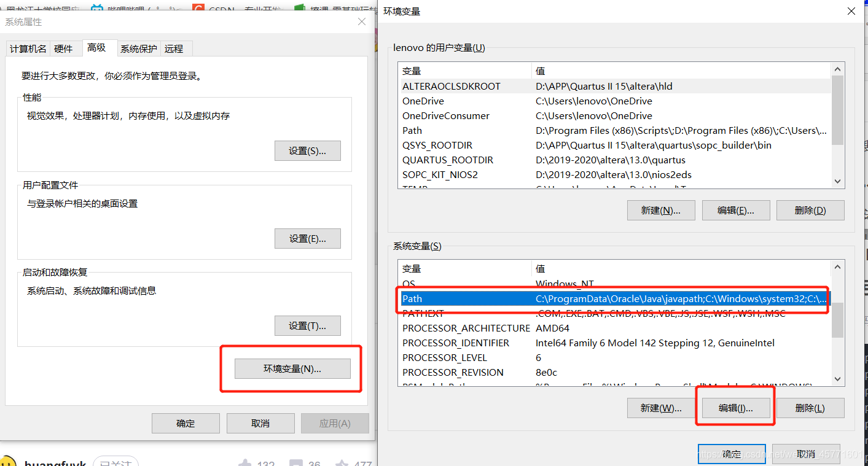
Task: Select PROCESSOR_IDENTIFIER system variable row
Action: click(x=614, y=343)
